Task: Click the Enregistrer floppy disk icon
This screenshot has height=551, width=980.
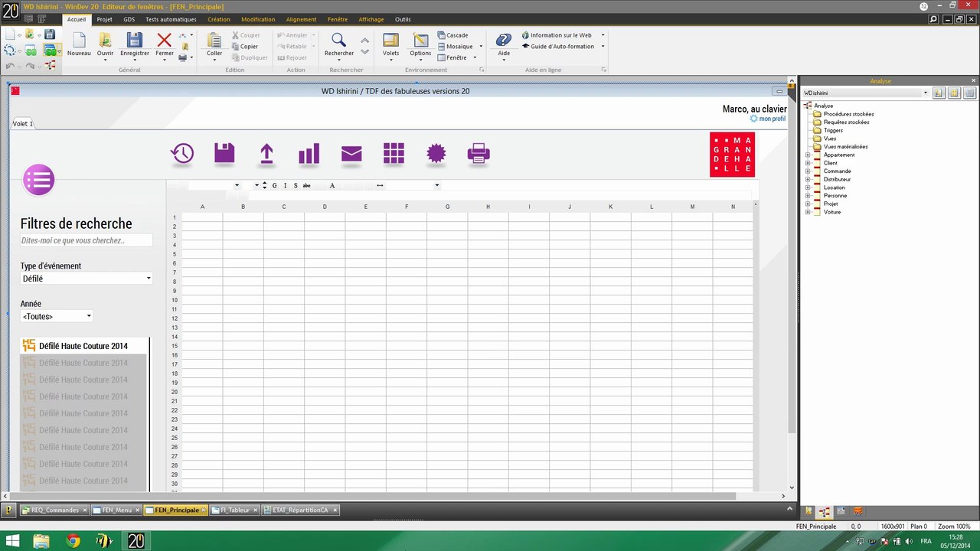Action: tap(135, 41)
